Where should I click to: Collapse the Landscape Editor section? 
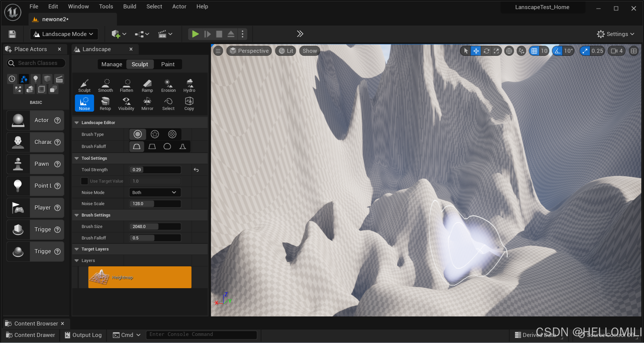77,123
